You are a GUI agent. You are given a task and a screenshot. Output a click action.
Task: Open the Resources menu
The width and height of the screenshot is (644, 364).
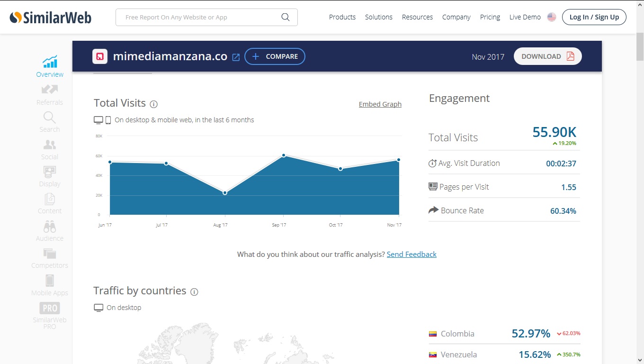coord(417,17)
